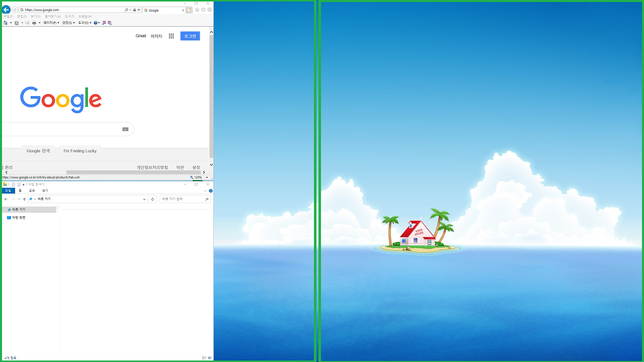Screen dimensions: 644x362
Task: Open the 도구(O) dropdown in IE command bar
Action: coord(85,23)
